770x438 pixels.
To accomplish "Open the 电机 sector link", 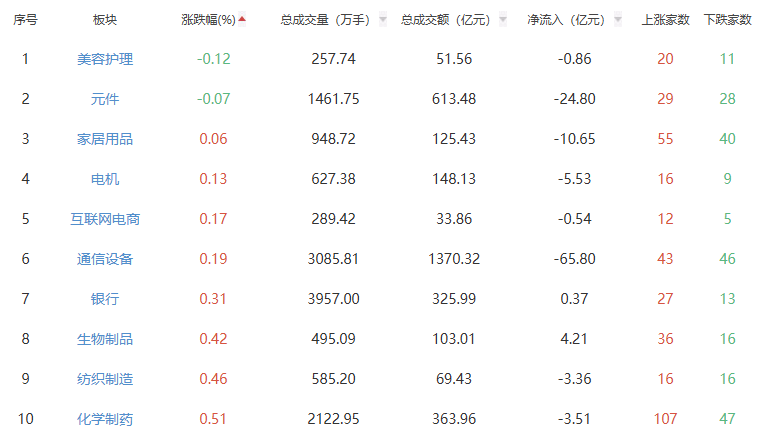I will point(105,179).
